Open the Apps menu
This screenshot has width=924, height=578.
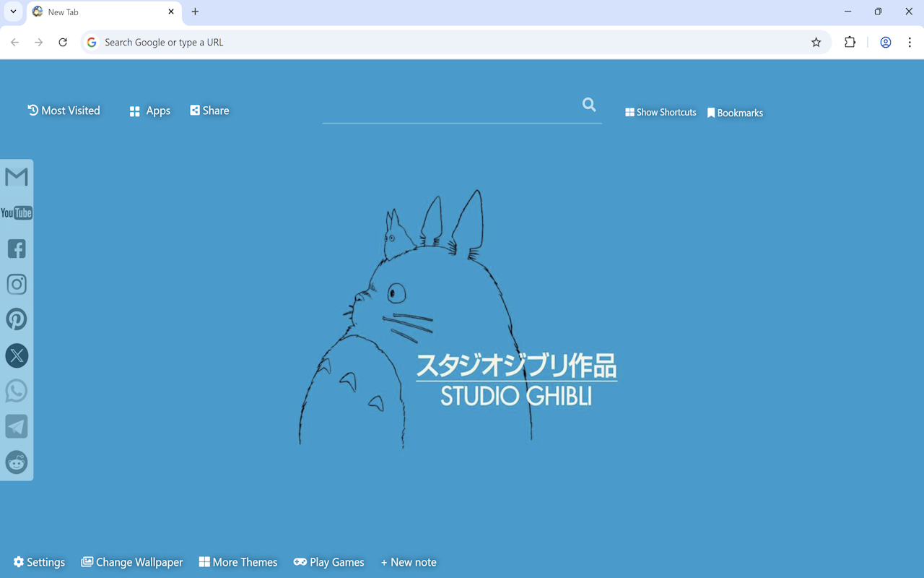pyautogui.click(x=149, y=111)
